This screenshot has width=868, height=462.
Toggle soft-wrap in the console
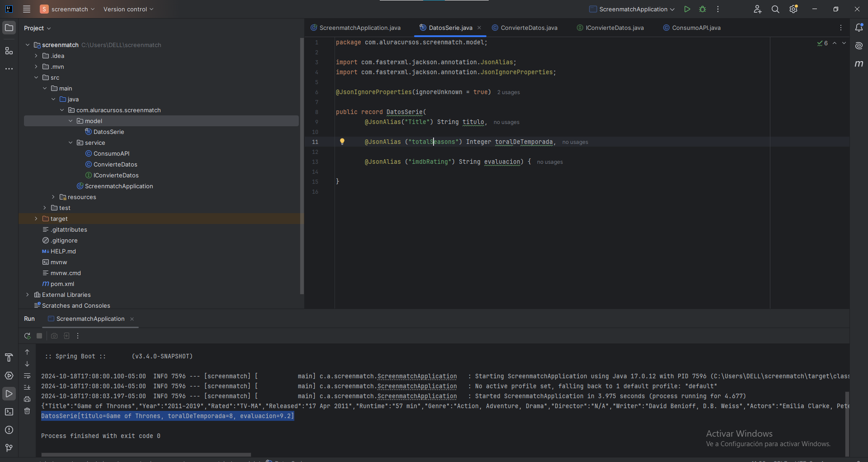pos(27,376)
